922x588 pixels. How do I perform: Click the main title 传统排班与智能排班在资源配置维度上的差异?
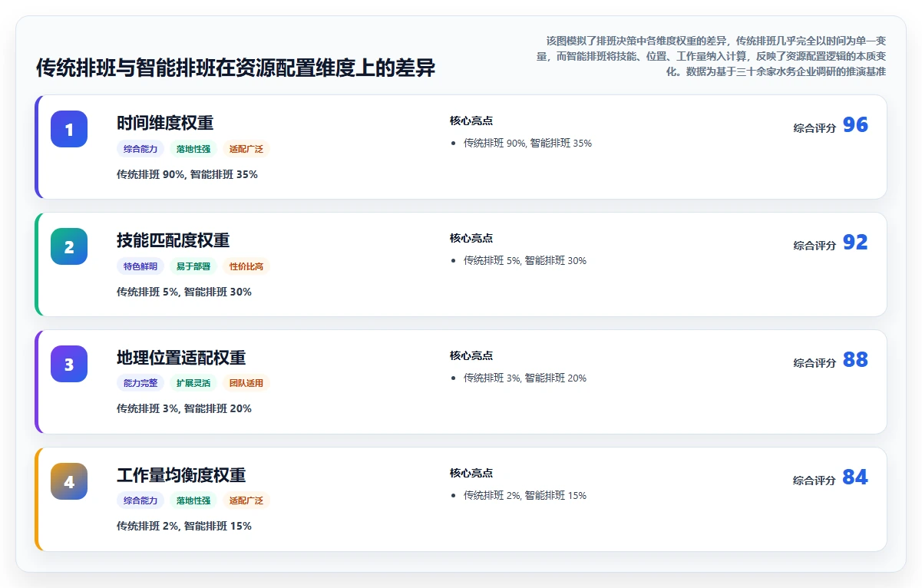coord(236,68)
